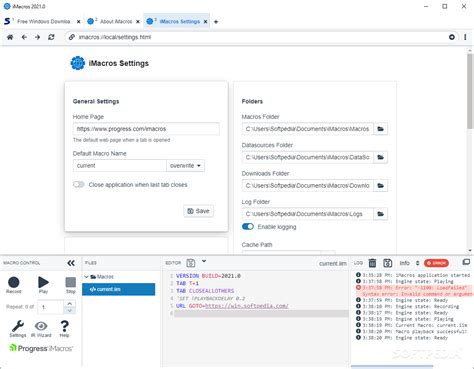Save the macro in the editor toolbar
Screen dimensions: 474x369
click(x=191, y=263)
